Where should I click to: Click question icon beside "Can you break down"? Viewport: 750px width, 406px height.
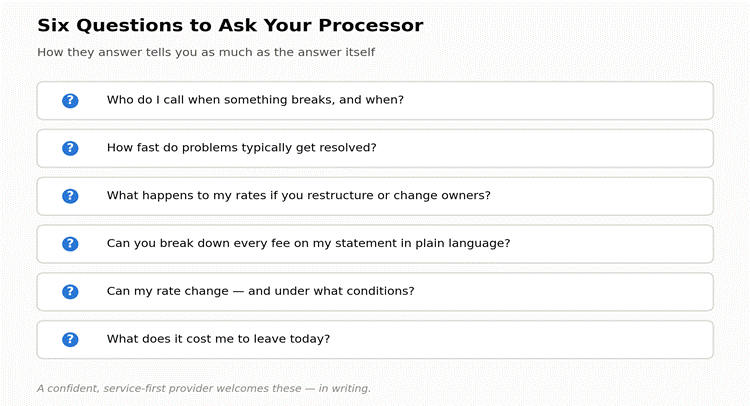[70, 244]
